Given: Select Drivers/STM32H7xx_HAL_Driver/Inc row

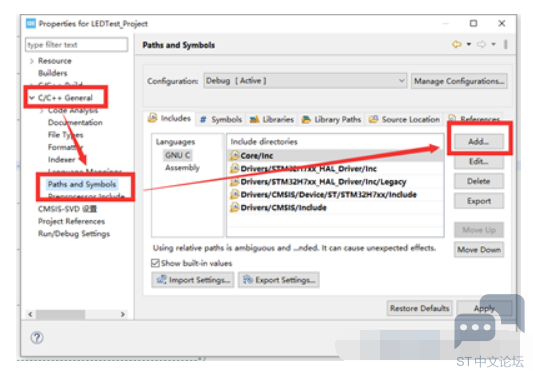Looking at the screenshot, I should 336,169.
